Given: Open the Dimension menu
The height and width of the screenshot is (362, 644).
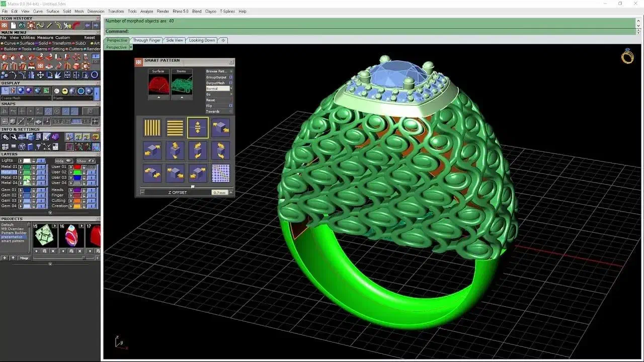Looking at the screenshot, I should tap(96, 11).
